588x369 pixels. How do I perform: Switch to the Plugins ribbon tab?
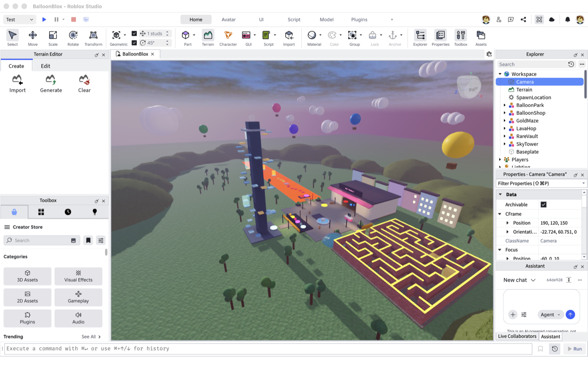(359, 19)
